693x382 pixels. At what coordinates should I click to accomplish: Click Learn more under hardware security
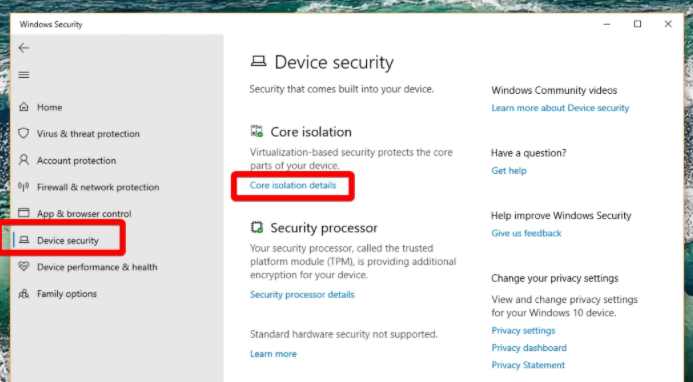(273, 354)
